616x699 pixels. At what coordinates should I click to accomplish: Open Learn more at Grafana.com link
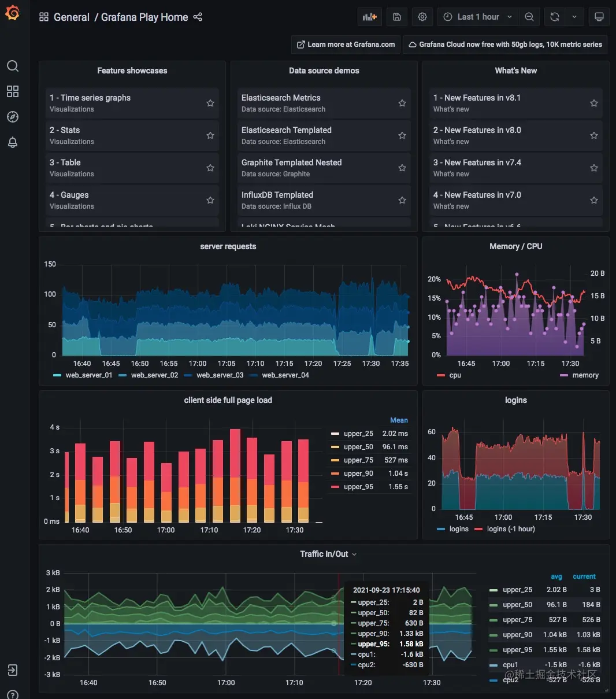click(346, 45)
